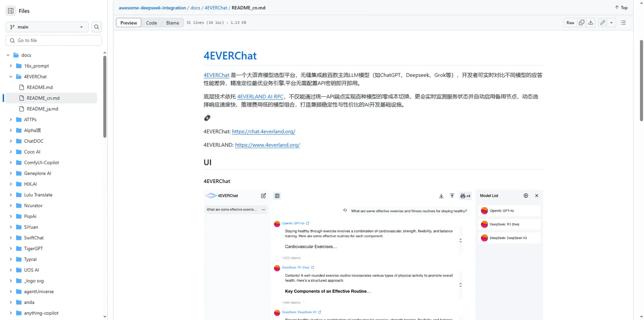Click the Raw button
The width and height of the screenshot is (644, 320).
point(570,22)
